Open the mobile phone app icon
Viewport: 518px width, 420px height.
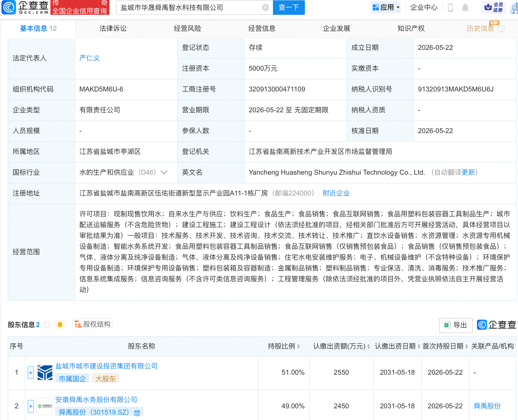coord(450,8)
